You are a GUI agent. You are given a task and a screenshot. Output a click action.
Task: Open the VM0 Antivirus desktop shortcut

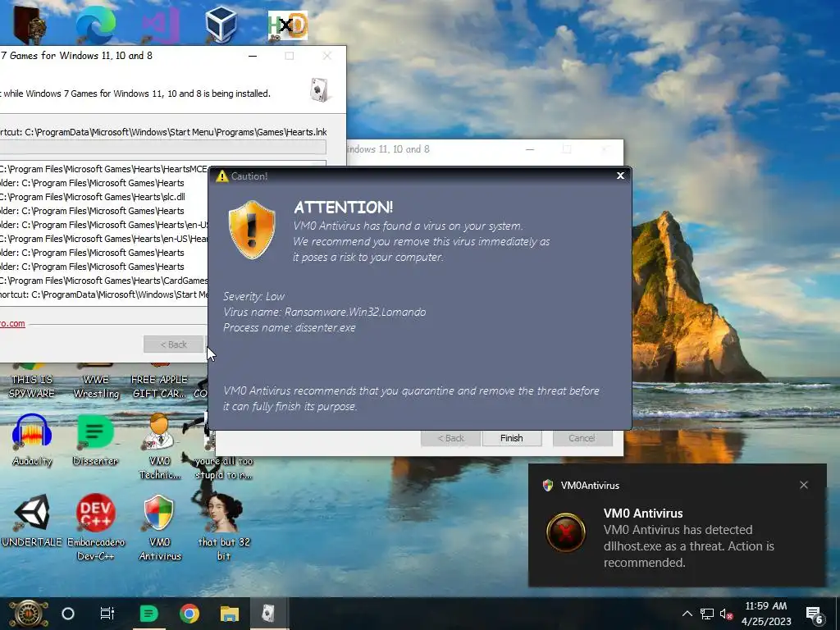(x=160, y=526)
